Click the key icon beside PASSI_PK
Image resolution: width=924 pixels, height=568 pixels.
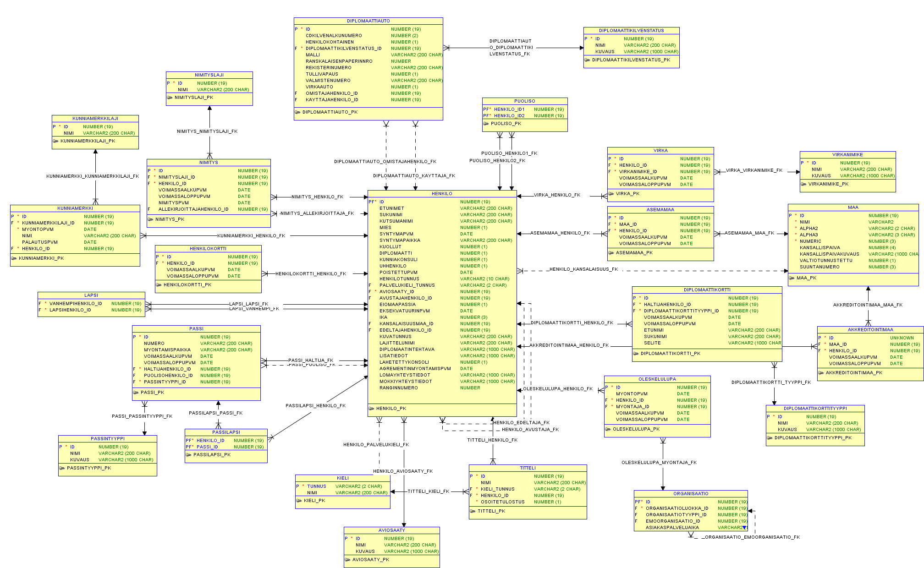click(x=136, y=393)
